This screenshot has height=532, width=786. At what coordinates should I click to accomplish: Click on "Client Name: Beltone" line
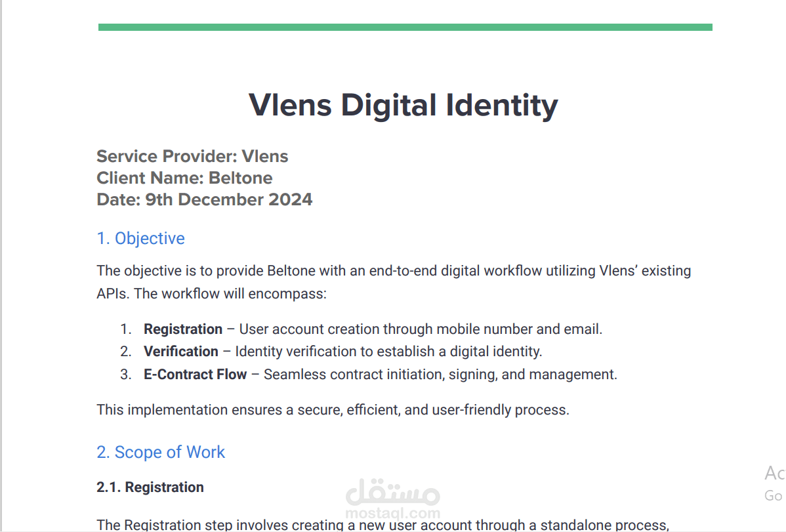click(x=184, y=178)
